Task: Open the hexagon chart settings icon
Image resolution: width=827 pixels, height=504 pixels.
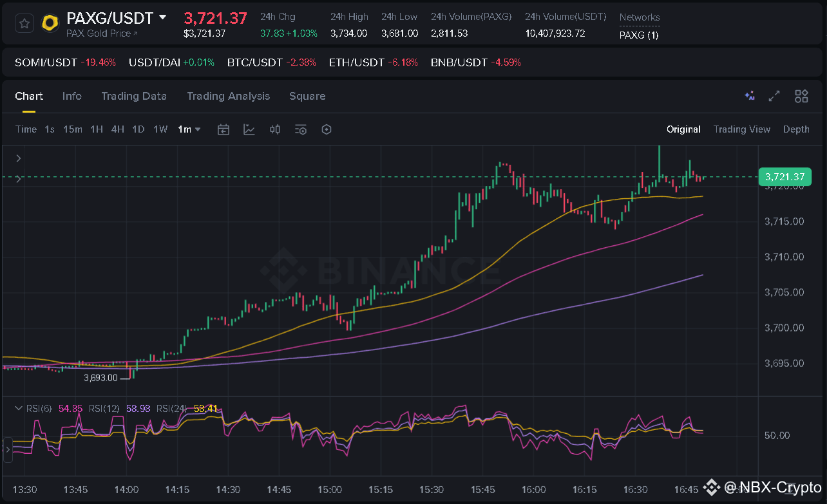Action: pyautogui.click(x=327, y=129)
